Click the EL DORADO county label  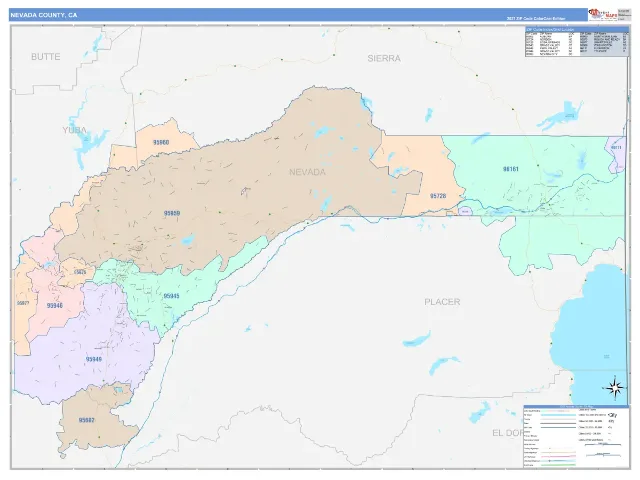[508, 433]
